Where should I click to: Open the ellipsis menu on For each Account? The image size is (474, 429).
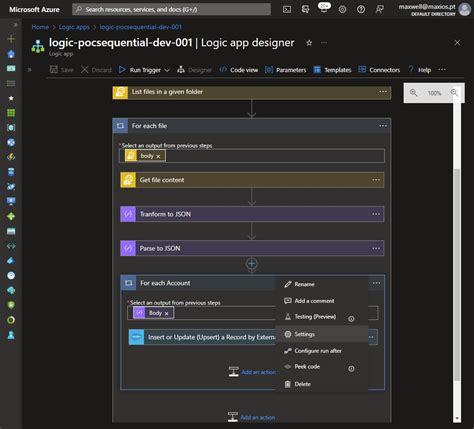(376, 283)
